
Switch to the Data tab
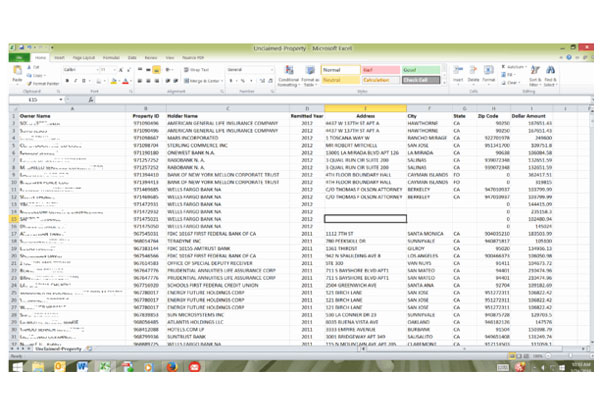pos(132,57)
